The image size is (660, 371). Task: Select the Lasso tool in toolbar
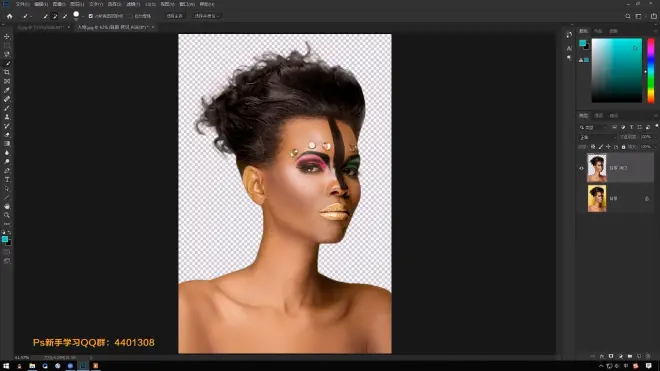[7, 54]
